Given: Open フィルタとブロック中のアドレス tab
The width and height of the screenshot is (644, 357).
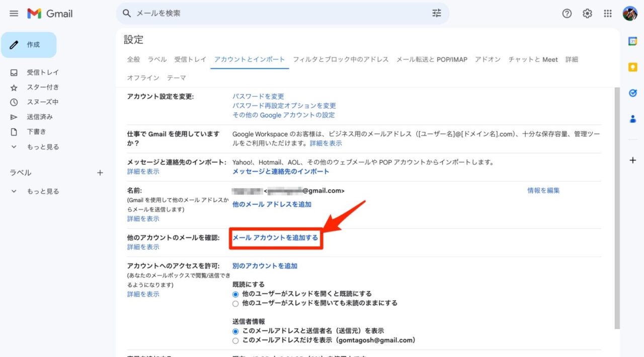Looking at the screenshot, I should pos(341,59).
